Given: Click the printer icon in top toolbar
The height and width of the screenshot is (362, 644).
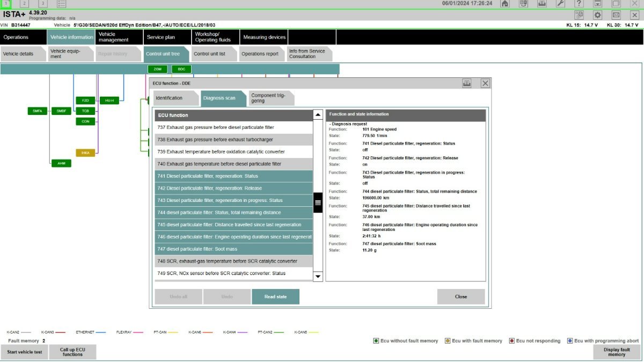Looking at the screenshot, I should 541,4.
